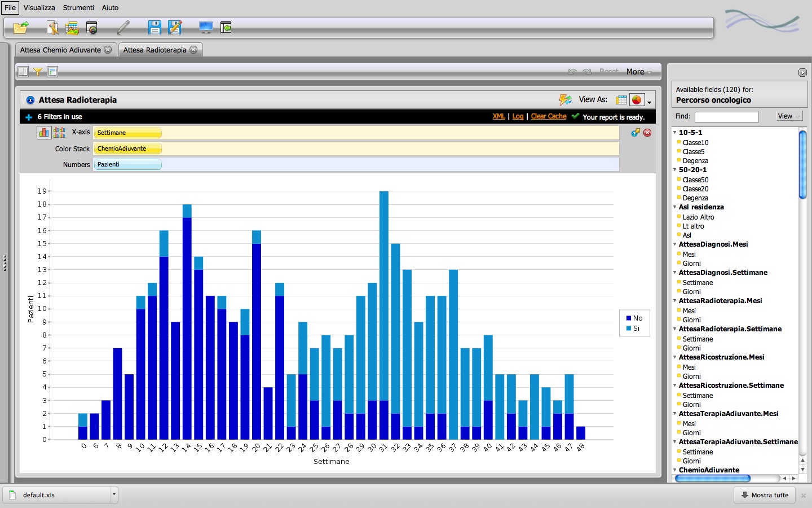Click the blue monitor icon in toolbar
The width and height of the screenshot is (812, 508).
tap(206, 27)
